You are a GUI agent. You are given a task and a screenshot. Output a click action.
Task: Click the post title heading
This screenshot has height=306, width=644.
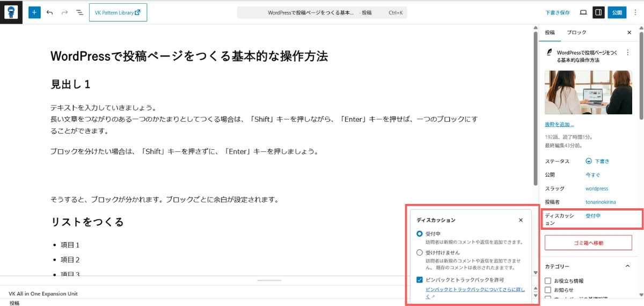coord(189,56)
